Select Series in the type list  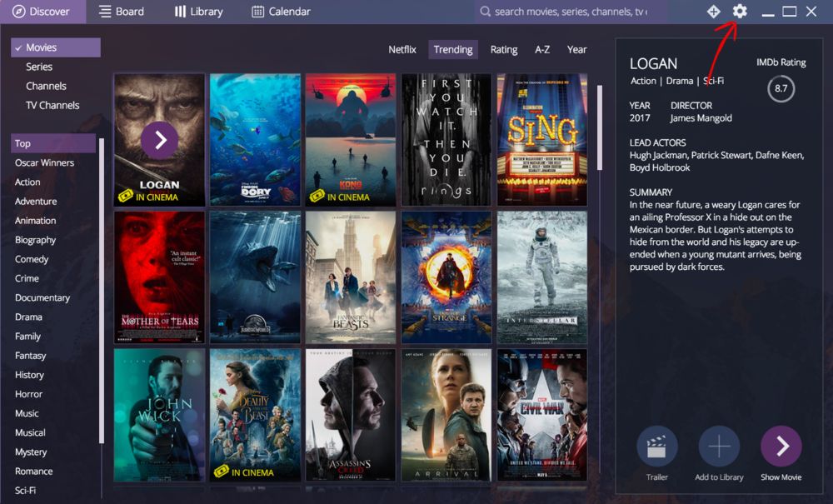tap(39, 67)
